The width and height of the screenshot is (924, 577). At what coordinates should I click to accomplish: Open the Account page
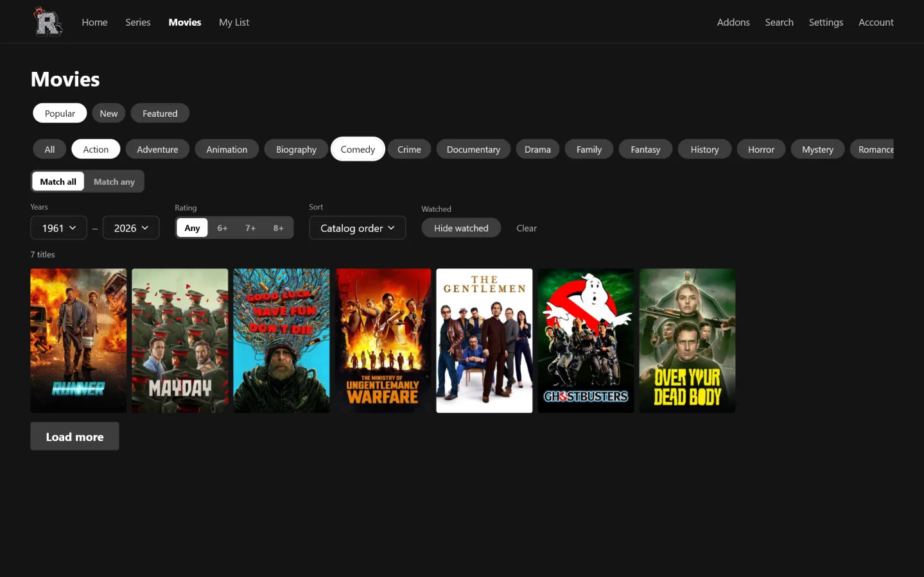[x=876, y=22]
